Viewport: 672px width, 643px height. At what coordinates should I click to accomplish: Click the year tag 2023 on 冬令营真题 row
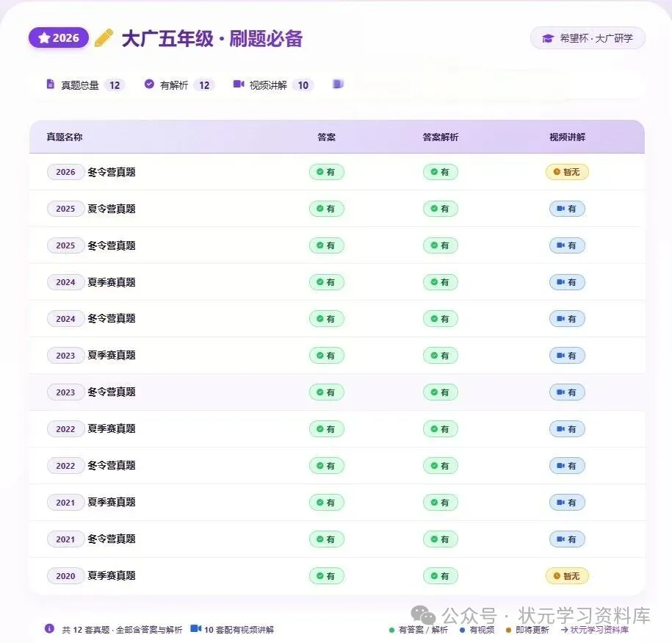[x=65, y=392]
